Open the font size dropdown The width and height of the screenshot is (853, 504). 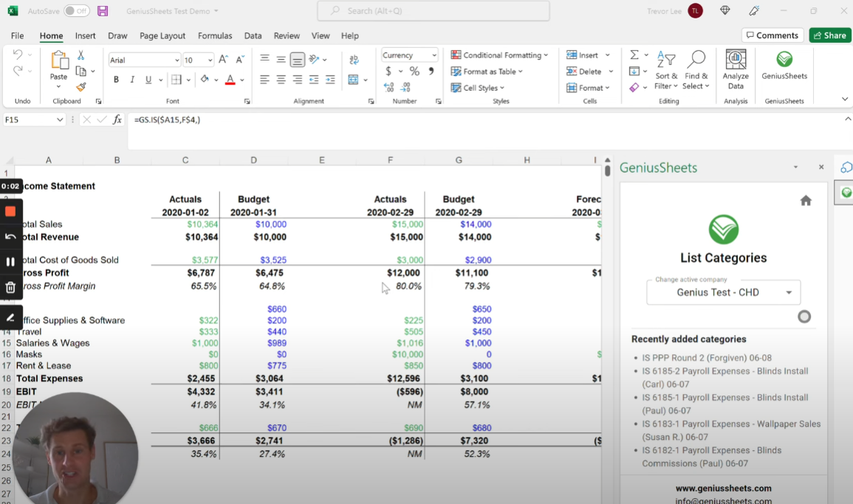click(x=210, y=60)
